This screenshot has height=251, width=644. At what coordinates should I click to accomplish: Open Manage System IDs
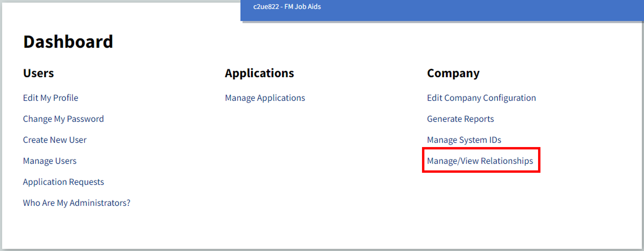(x=464, y=140)
